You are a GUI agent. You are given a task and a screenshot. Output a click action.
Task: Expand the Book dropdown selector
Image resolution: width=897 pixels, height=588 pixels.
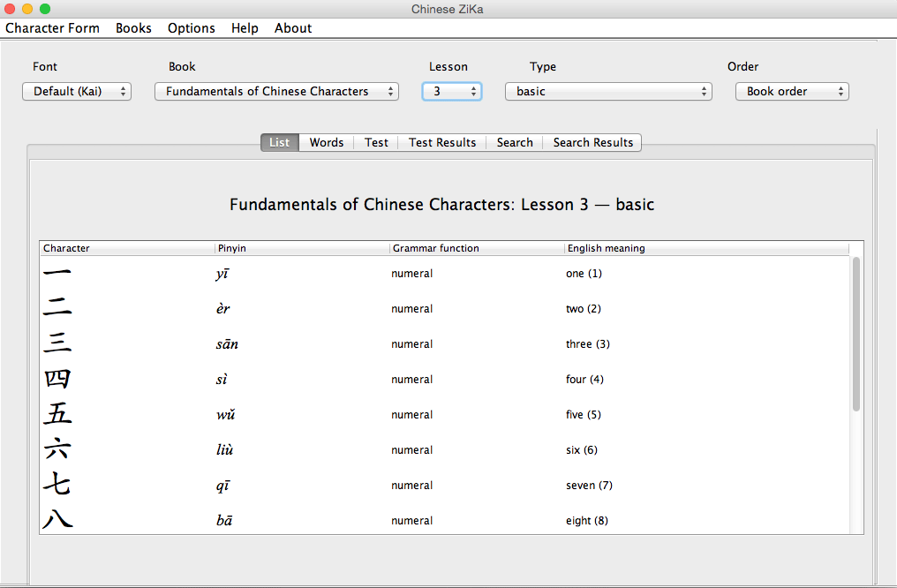(x=276, y=91)
